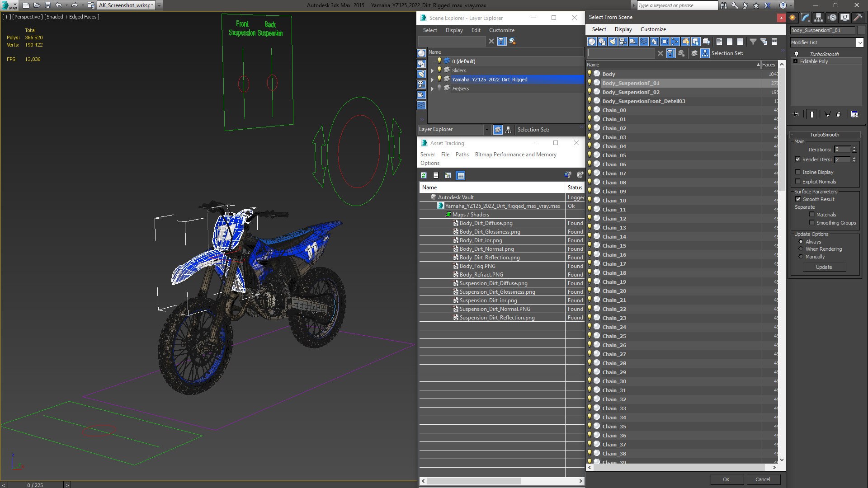Open Customize menu in Select From Scene

pos(653,29)
